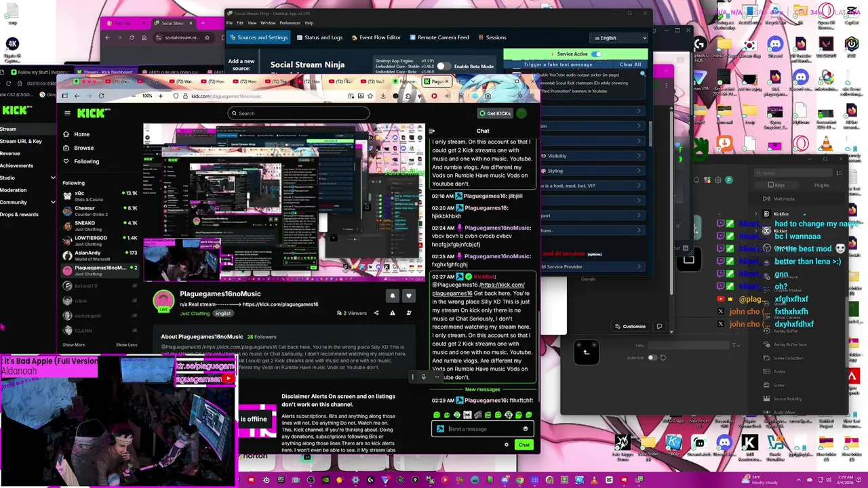Click the Just Chatting category link
This screenshot has width=868, height=488.
195,314
